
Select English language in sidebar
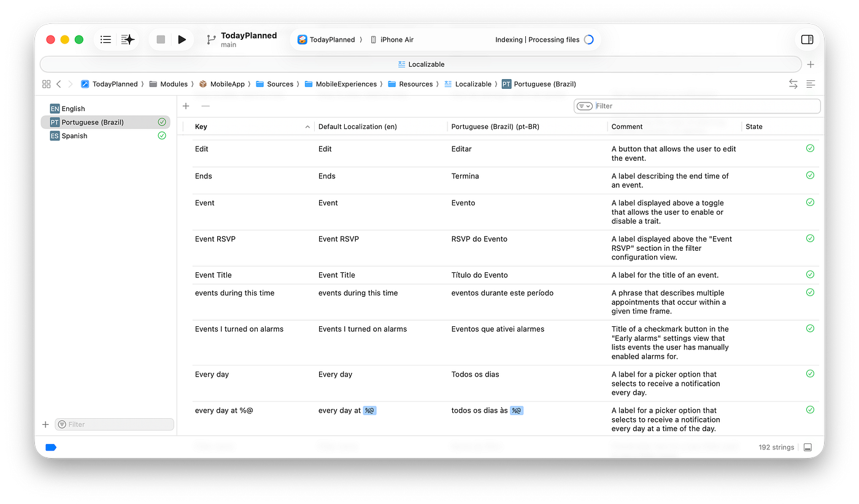105,109
